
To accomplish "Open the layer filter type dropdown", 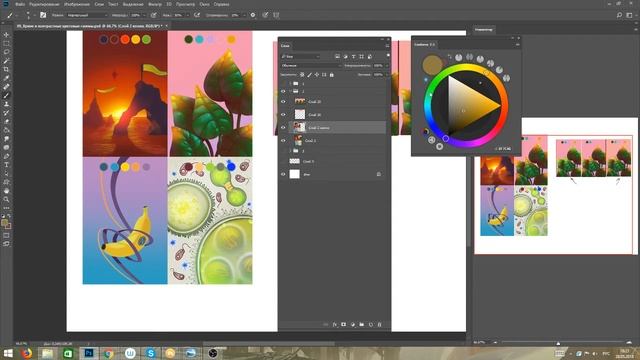I will coord(300,56).
